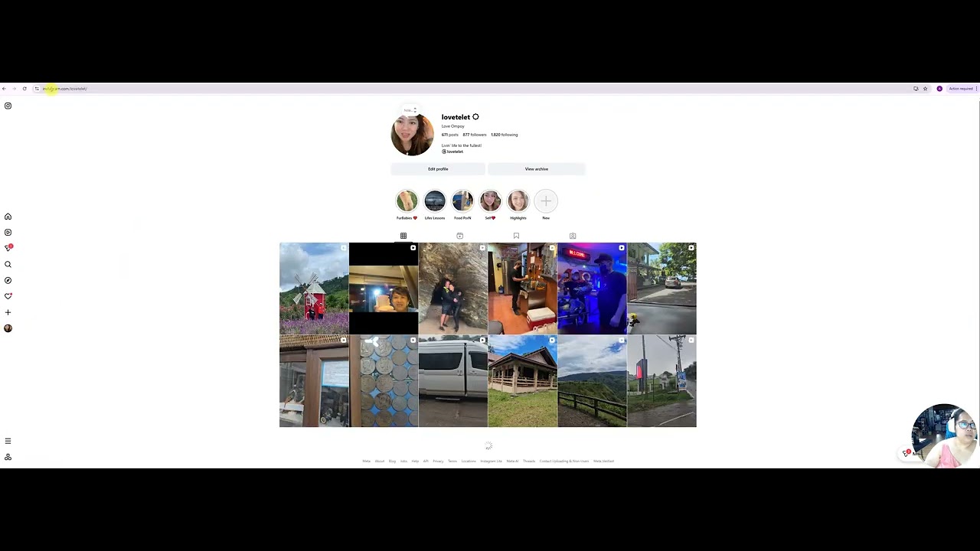Click the Instagram logo icon in sidebar
Image resolution: width=980 pixels, height=551 pixels.
point(8,106)
